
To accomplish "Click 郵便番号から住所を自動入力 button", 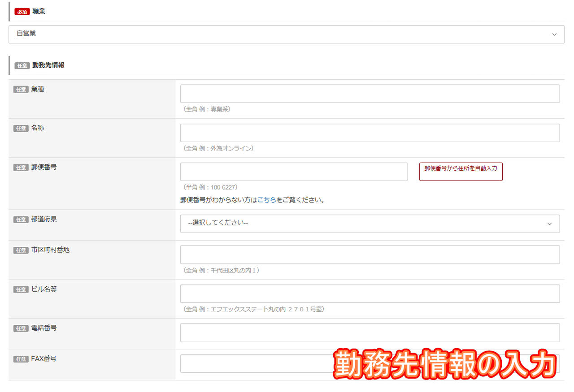I will tap(461, 172).
